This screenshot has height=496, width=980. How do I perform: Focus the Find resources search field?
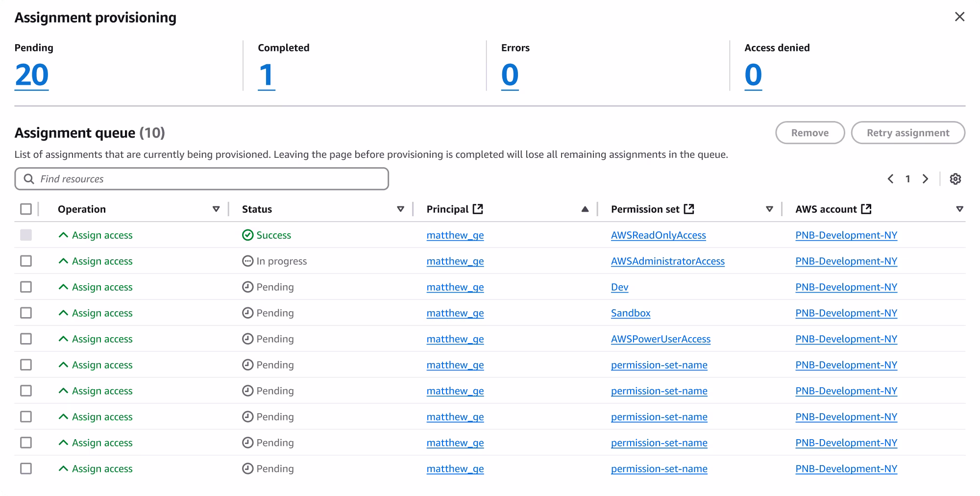202,179
